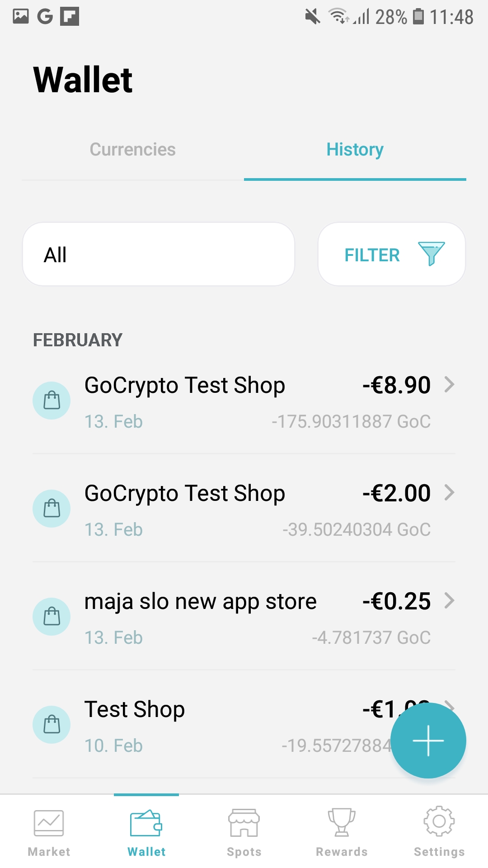Expand the -€0.25 transaction chevron
The height and width of the screenshot is (868, 488).
(449, 601)
